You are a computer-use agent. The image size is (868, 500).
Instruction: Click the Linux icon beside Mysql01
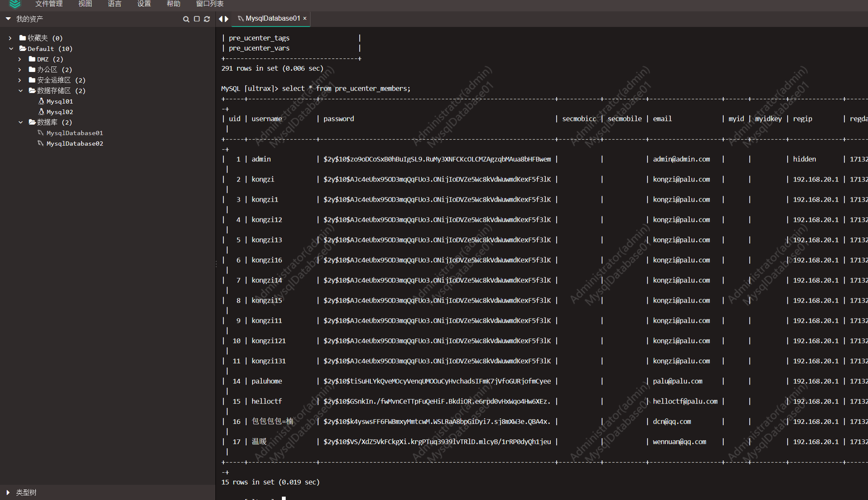click(x=41, y=101)
